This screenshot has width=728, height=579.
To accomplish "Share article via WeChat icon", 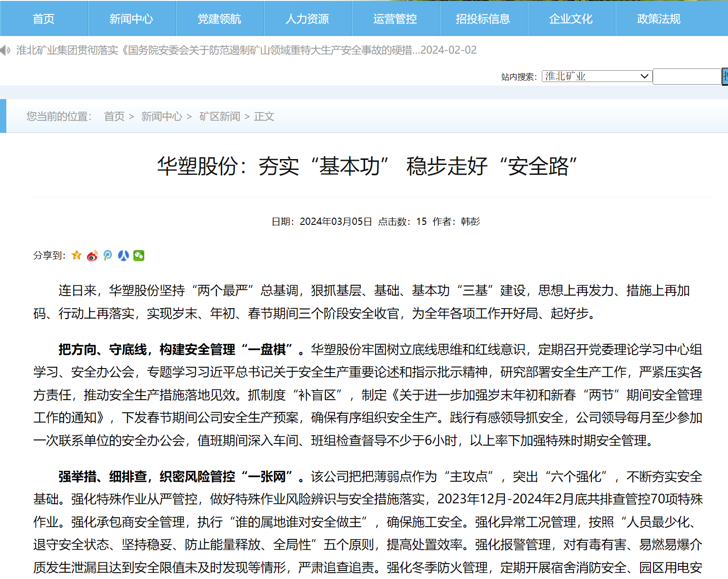I will point(139,255).
